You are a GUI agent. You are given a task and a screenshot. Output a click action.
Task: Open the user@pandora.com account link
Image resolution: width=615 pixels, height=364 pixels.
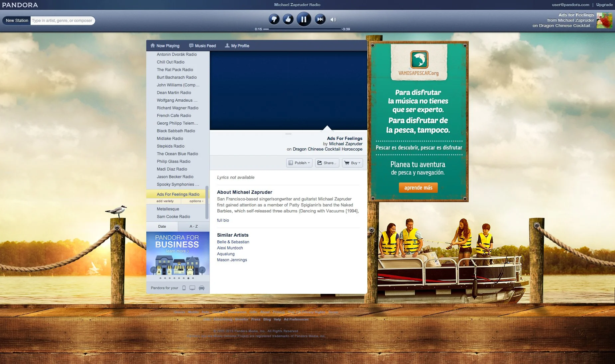pyautogui.click(x=570, y=5)
